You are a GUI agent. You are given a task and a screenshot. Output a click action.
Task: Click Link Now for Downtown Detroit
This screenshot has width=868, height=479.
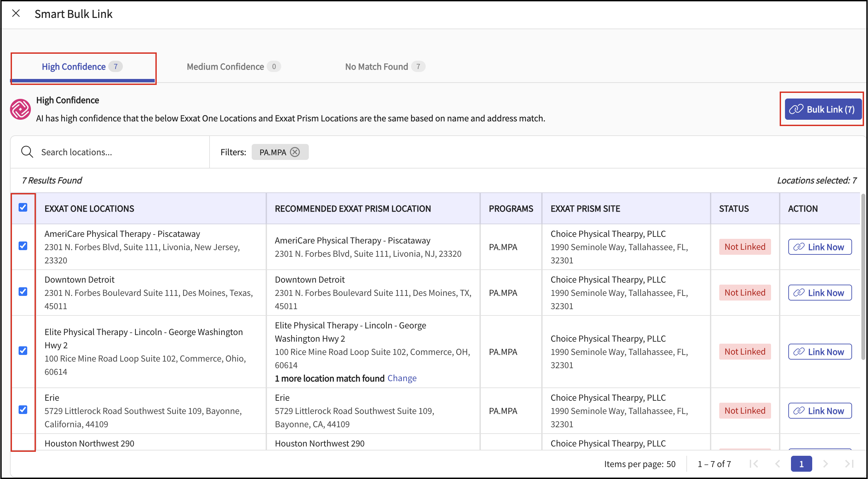(x=820, y=293)
